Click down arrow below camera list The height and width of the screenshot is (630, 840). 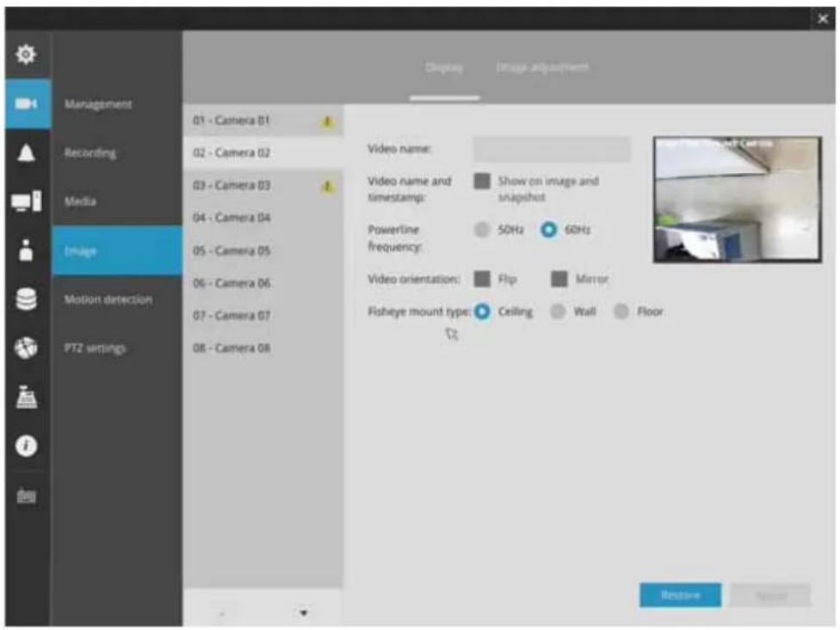pos(304,612)
